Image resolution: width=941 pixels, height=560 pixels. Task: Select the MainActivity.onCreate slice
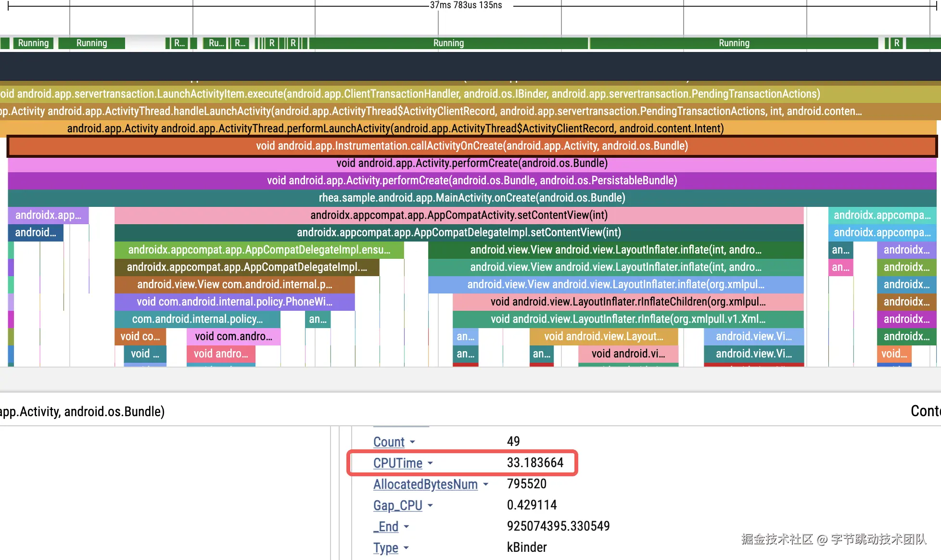[471, 198]
